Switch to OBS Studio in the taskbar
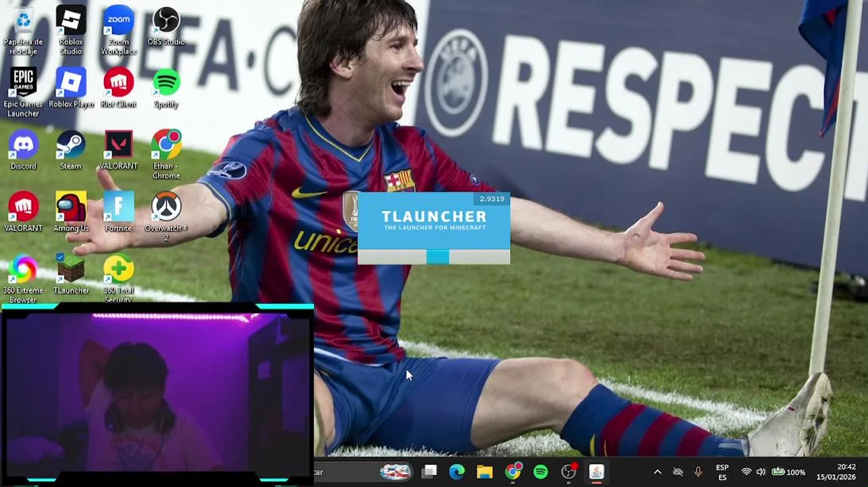 [x=569, y=471]
